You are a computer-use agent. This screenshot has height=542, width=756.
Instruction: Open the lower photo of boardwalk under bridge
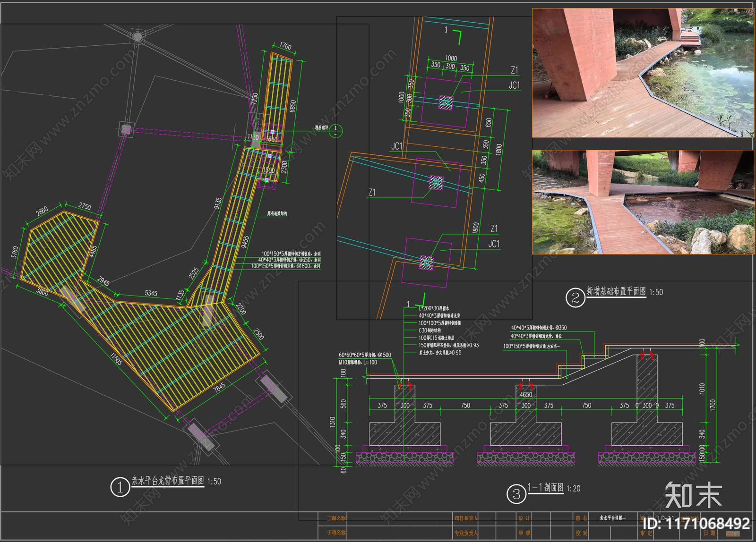tap(643, 202)
